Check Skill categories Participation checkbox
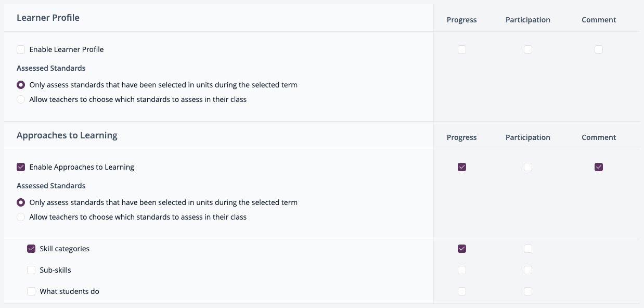Viewport: 644px width, 308px height. (528, 249)
